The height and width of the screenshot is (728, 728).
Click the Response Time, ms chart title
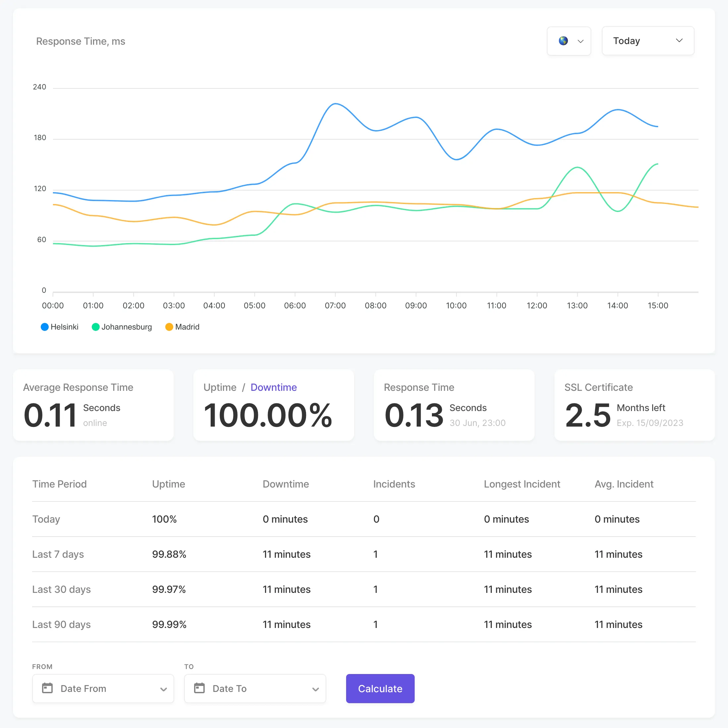tap(80, 41)
